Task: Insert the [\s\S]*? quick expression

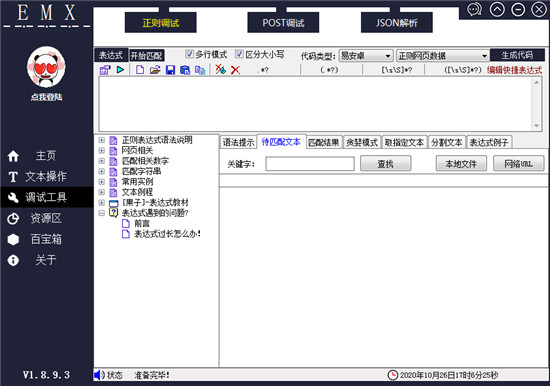Action: pyautogui.click(x=397, y=70)
